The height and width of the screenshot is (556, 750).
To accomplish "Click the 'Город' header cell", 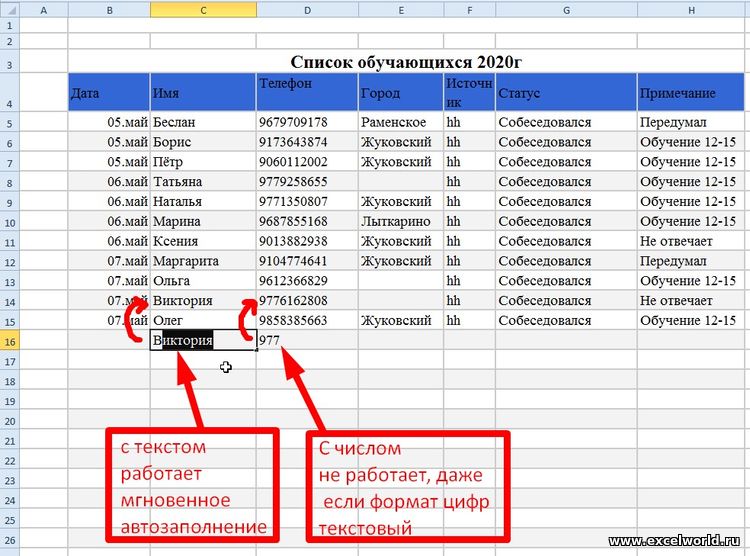I will coord(401,93).
